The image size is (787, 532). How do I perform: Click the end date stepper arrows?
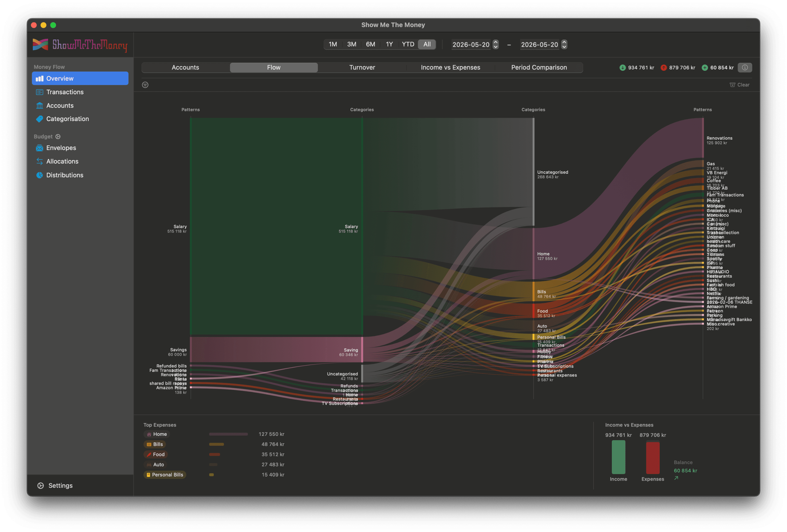pos(564,44)
